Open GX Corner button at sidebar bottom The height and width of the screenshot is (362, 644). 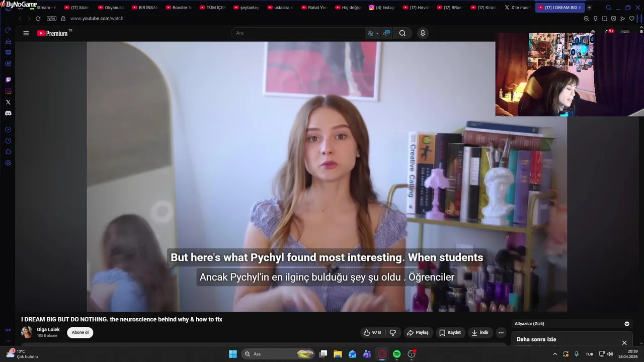8,330
